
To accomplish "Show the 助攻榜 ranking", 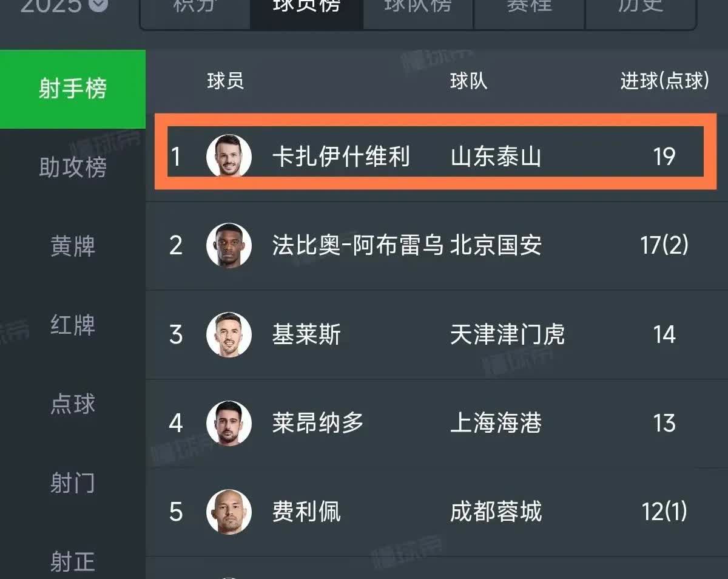I will tap(73, 168).
